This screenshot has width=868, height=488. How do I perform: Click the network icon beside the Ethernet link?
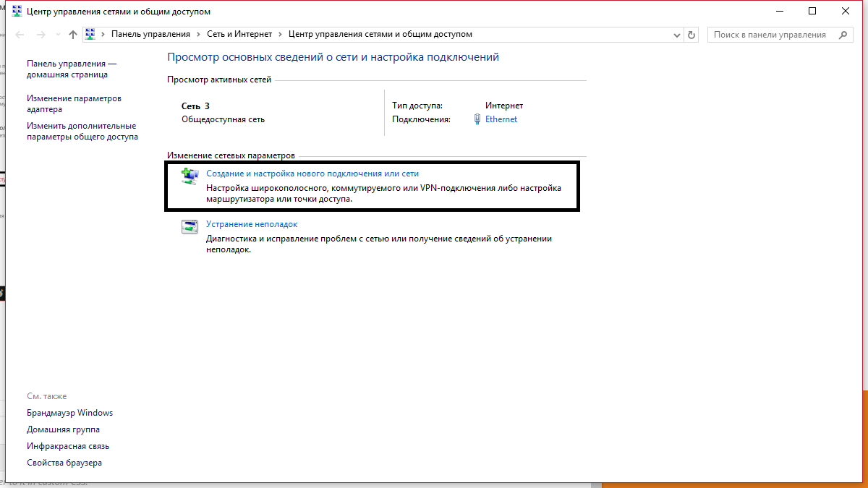coord(477,119)
